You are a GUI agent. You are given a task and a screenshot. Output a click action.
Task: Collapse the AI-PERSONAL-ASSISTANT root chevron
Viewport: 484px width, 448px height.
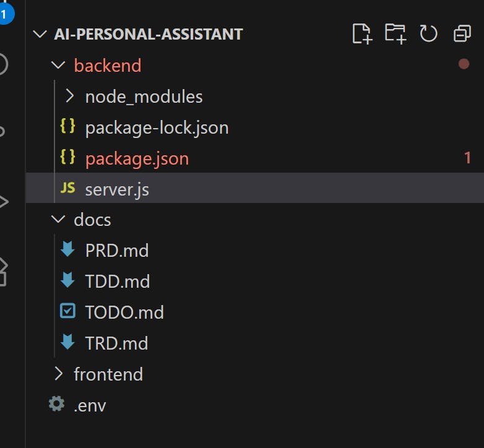tap(40, 33)
